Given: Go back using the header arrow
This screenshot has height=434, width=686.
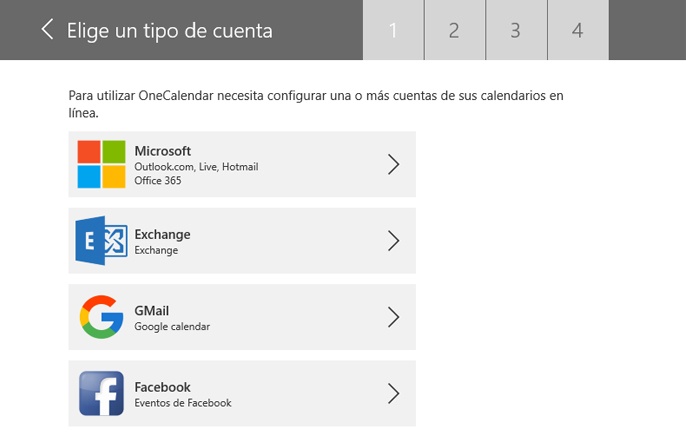Looking at the screenshot, I should coord(47,30).
